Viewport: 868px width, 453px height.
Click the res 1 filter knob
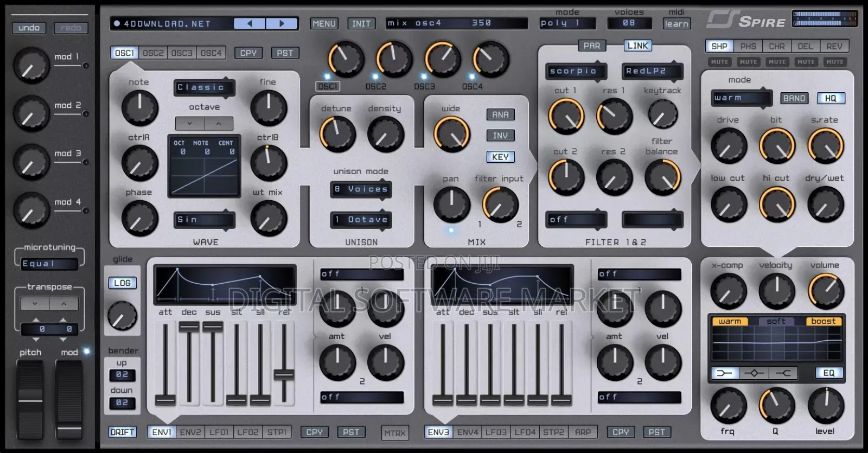[614, 116]
